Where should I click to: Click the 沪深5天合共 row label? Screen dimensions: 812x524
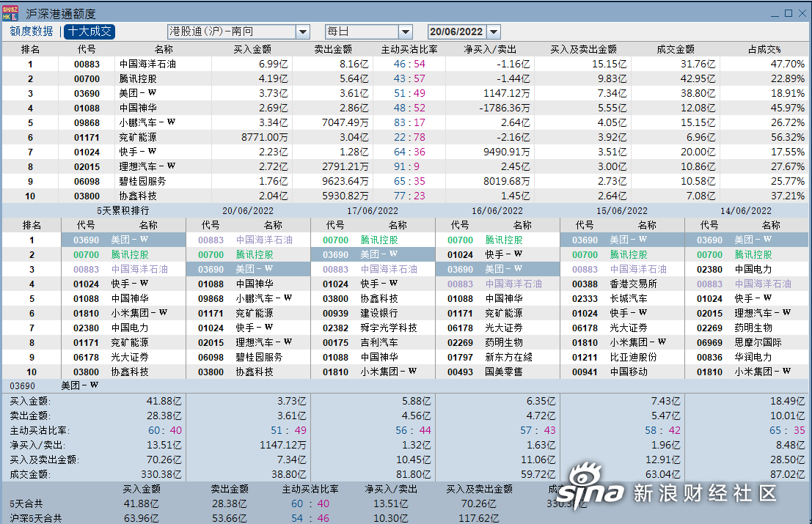tap(36, 518)
